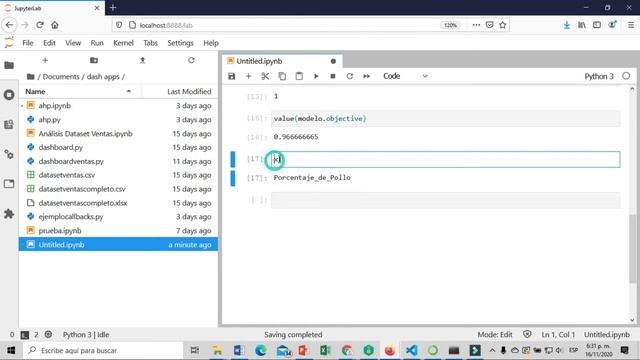Viewport: 640px width, 360px height.
Task: Click the Windows search box Escribe aquí para buscar
Action: pos(103,351)
